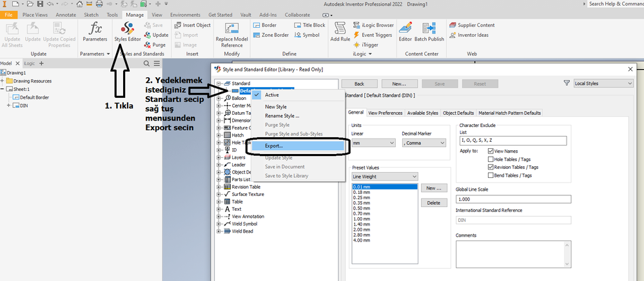Enable the Bend Tables / Tags checkbox
This screenshot has height=281, width=644.
491,175
